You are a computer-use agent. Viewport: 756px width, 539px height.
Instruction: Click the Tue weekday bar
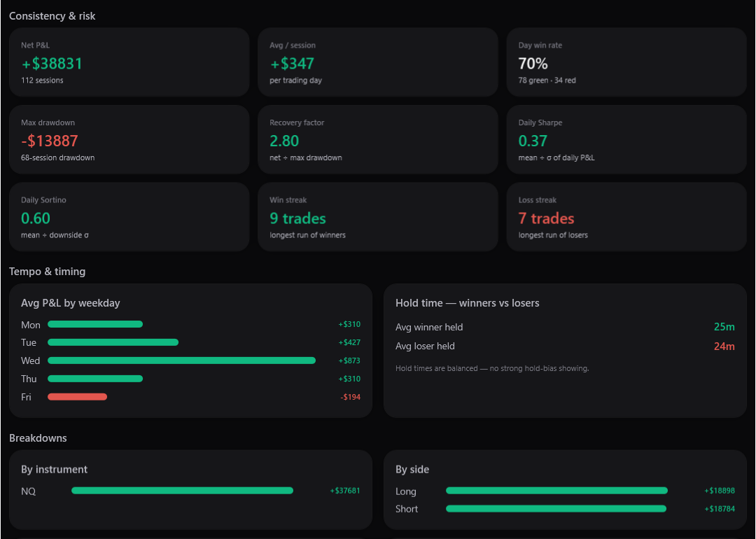point(113,342)
